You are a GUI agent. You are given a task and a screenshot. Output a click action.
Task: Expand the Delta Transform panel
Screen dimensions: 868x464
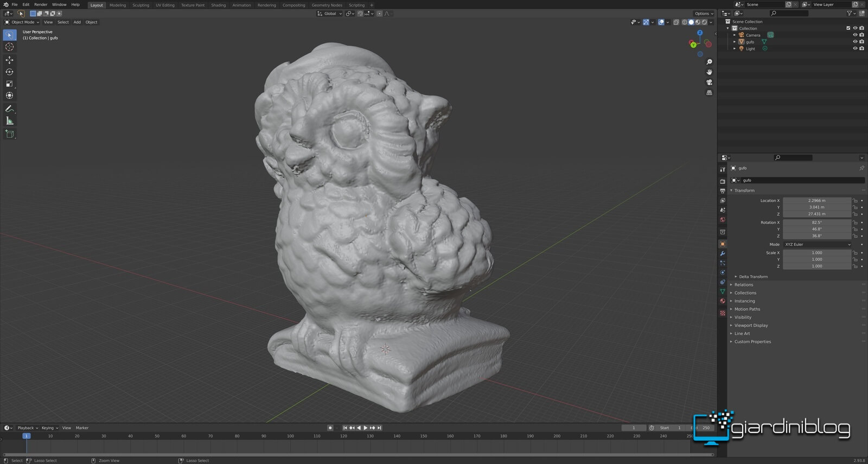point(753,277)
